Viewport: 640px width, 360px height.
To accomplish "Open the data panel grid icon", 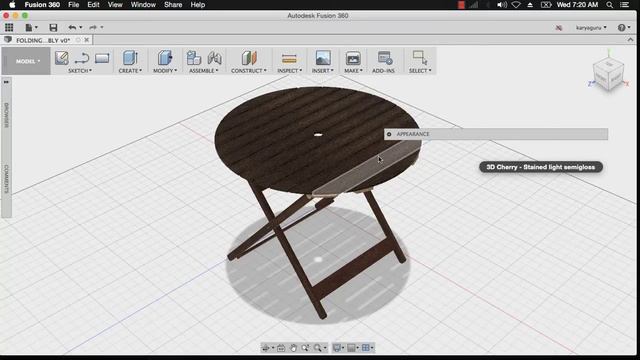I will (x=9, y=27).
